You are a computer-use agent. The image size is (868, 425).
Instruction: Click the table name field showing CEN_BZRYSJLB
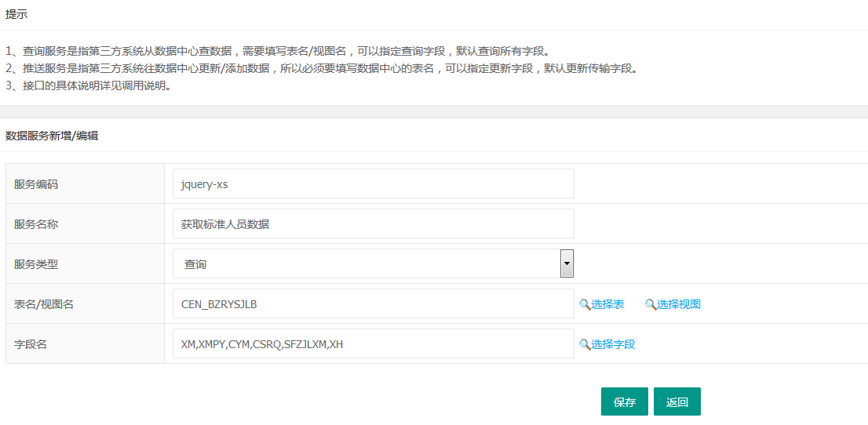coord(373,304)
